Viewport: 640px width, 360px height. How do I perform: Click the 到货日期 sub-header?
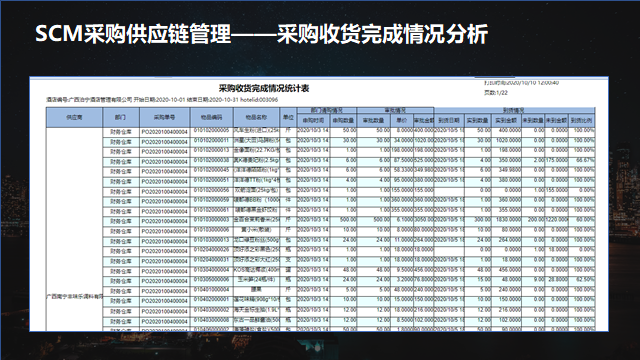point(449,120)
